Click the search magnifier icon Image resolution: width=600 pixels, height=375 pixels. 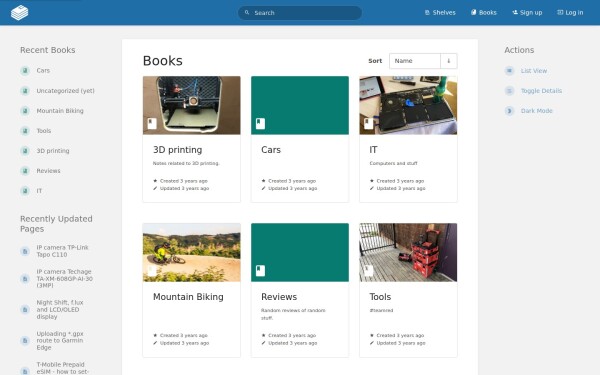coord(247,13)
